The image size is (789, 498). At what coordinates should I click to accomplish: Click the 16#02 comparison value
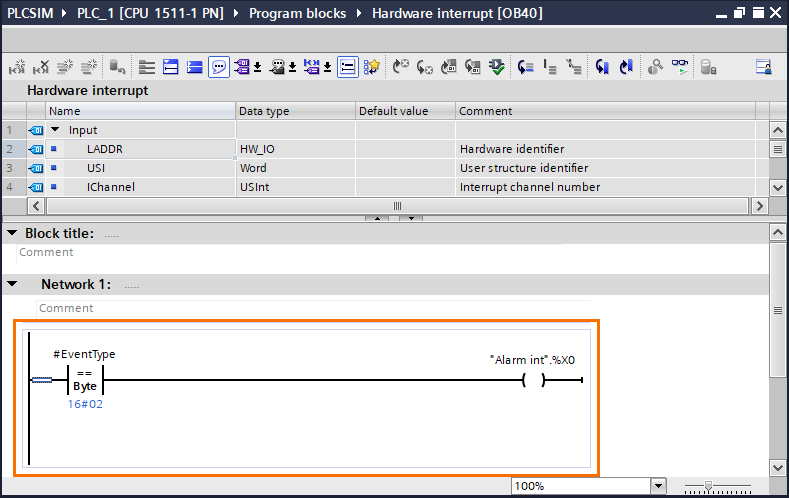point(85,404)
